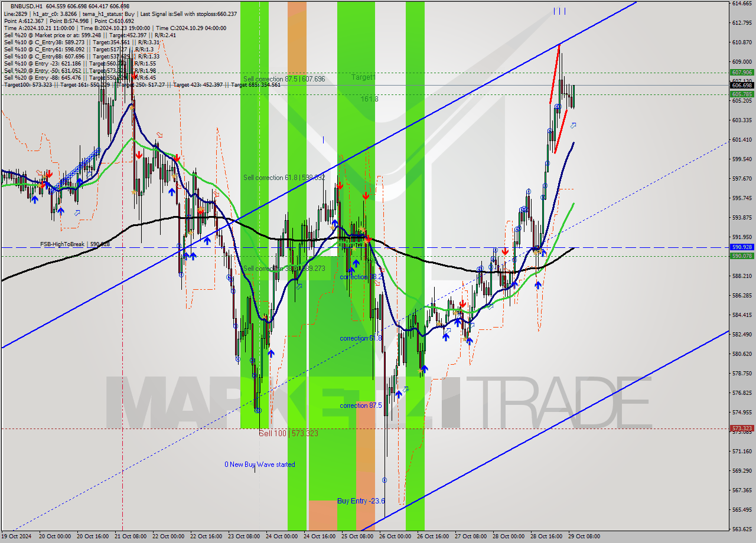Click the 'Point A:612.367' info text
756x543 pixels.
pos(24,21)
